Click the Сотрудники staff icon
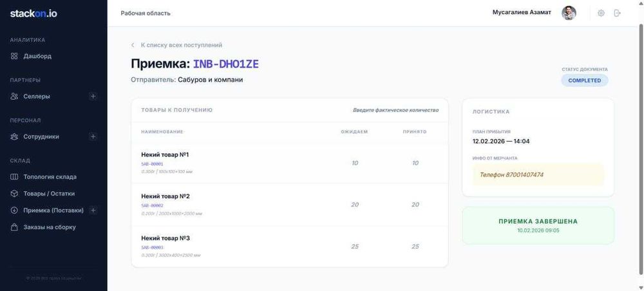644x291 pixels. [14, 136]
